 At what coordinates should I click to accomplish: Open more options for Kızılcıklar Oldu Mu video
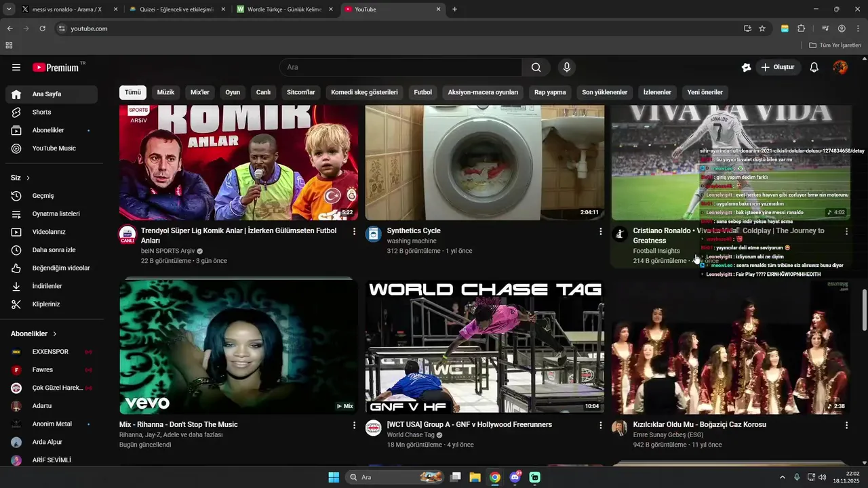[x=846, y=425]
